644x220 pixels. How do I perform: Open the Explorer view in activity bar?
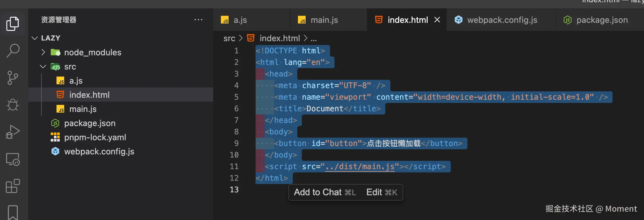(13, 24)
